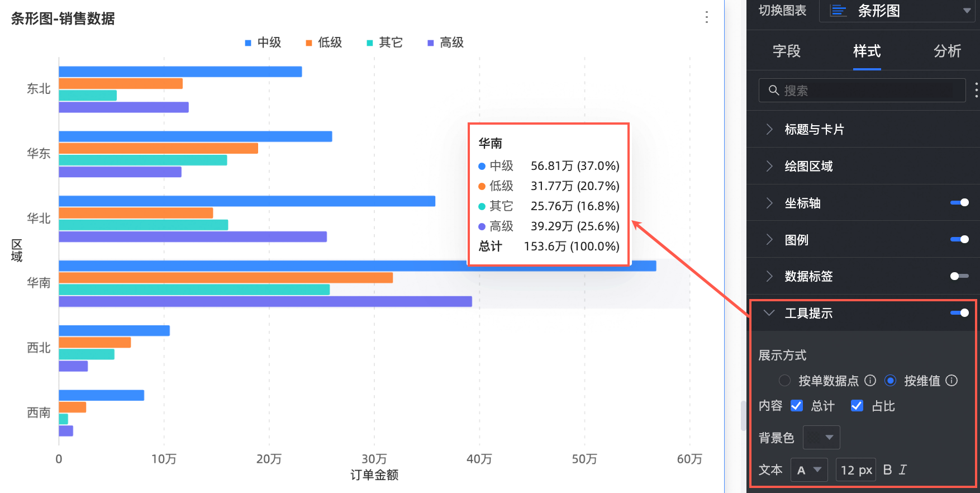
Task: Expand the 绘图区域 section
Action: pos(808,167)
